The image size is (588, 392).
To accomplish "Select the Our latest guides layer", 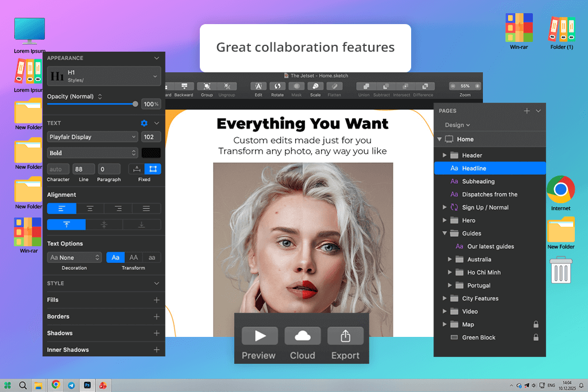I will pos(490,246).
